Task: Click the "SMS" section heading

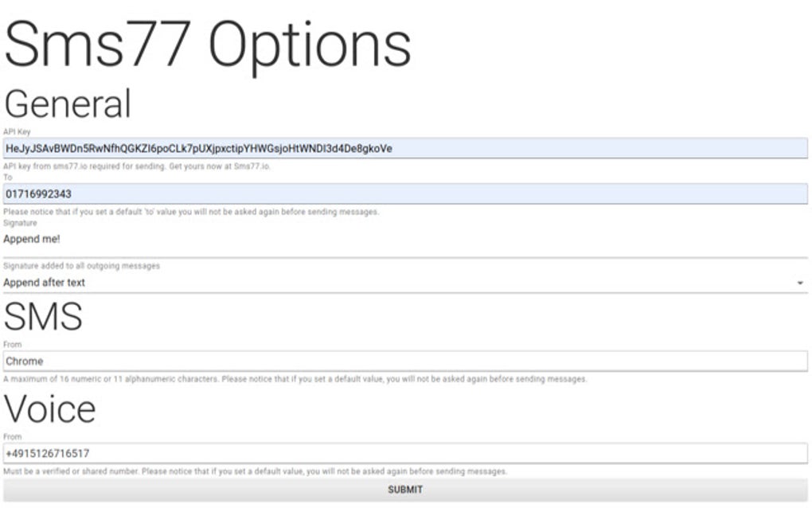Action: click(x=44, y=316)
